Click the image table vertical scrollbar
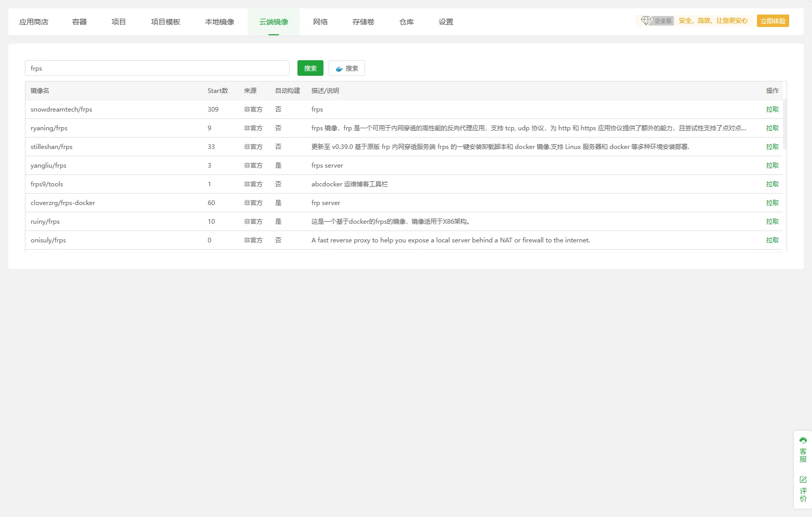Screen dimensions: 812x517 pyautogui.click(x=784, y=125)
